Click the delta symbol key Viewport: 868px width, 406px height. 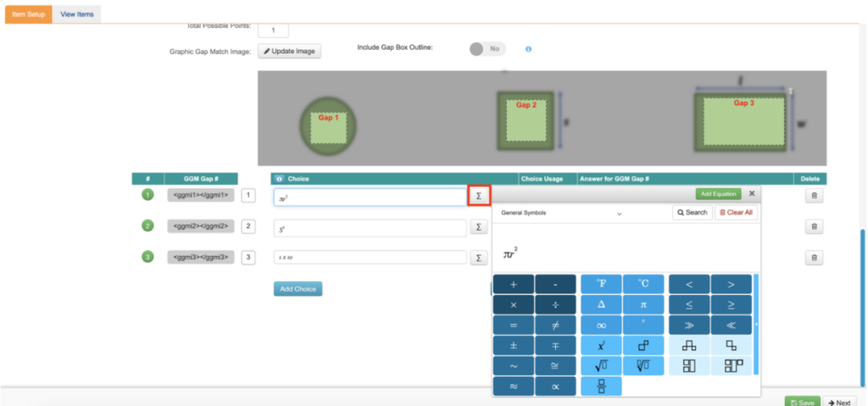click(x=600, y=304)
